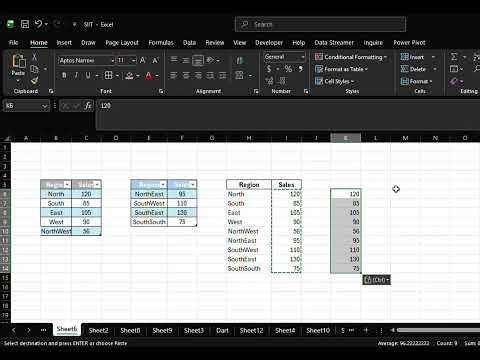
Task: Open Number group dialog launcher
Action: click(306, 91)
